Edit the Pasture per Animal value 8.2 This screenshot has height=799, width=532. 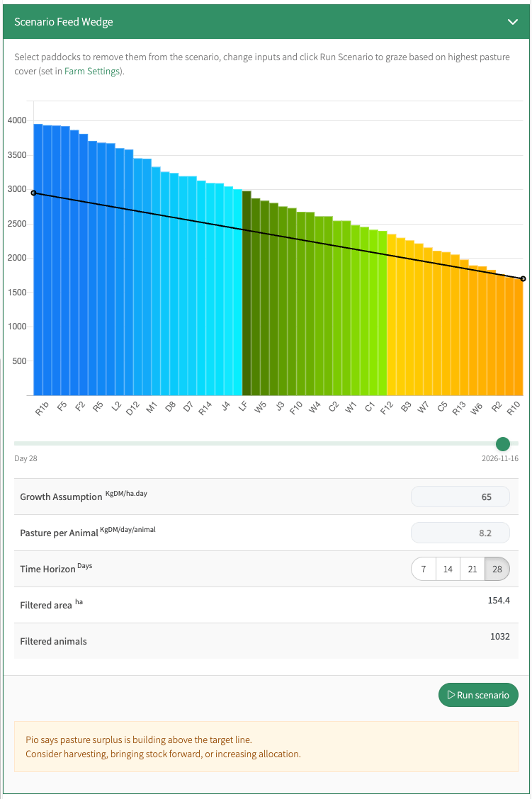pos(460,533)
